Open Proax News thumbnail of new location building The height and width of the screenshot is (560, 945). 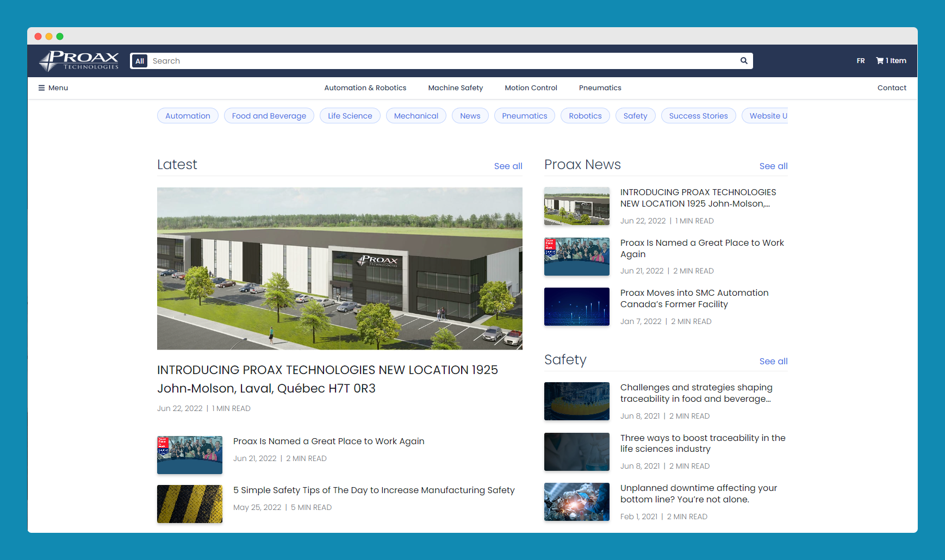(577, 206)
